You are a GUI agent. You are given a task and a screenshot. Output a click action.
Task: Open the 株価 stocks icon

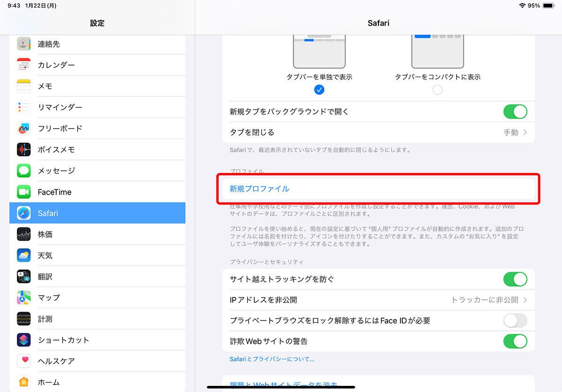click(24, 234)
